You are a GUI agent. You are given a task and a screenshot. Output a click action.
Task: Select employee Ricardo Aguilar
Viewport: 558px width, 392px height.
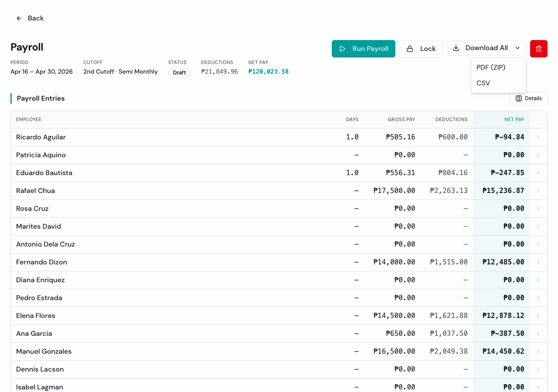[41, 137]
